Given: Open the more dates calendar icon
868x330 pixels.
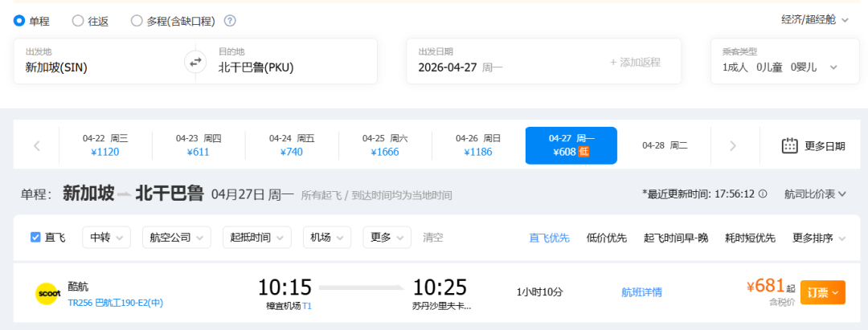Looking at the screenshot, I should click(x=789, y=145).
